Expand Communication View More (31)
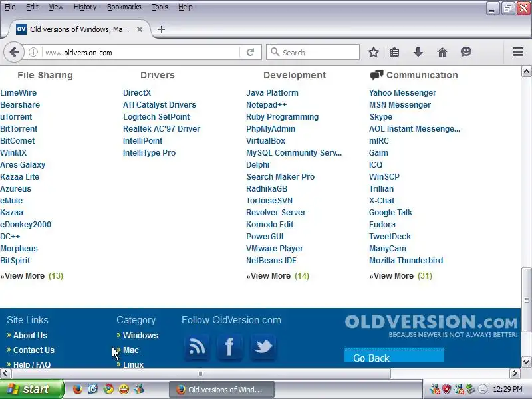Image resolution: width=532 pixels, height=399 pixels. pyautogui.click(x=401, y=276)
